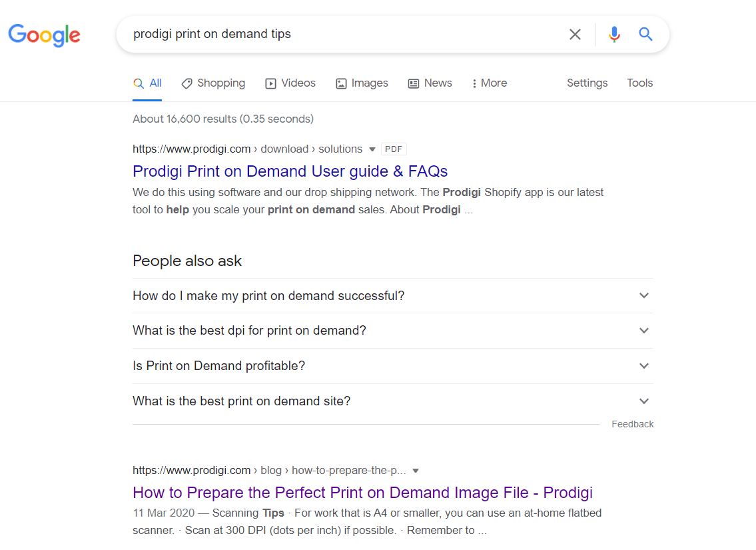
Task: Open the dropdown arrow on the blog result URL
Action: tap(416, 470)
